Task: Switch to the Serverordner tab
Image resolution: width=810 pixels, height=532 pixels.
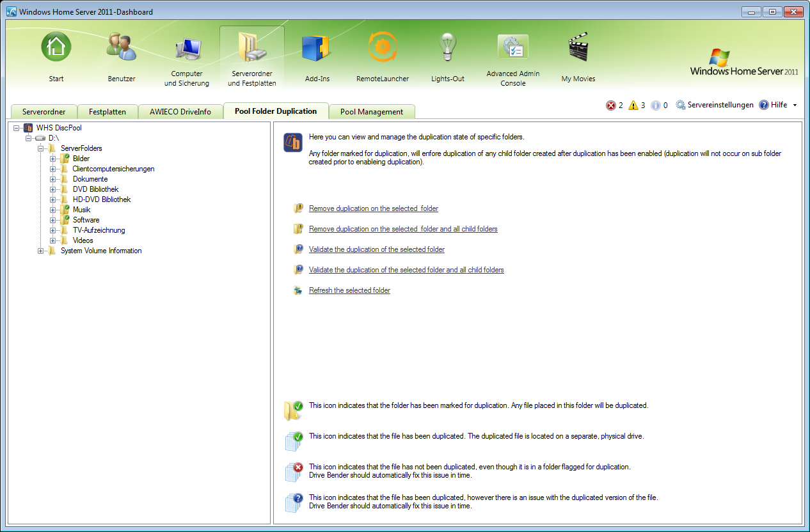Action: pyautogui.click(x=44, y=112)
